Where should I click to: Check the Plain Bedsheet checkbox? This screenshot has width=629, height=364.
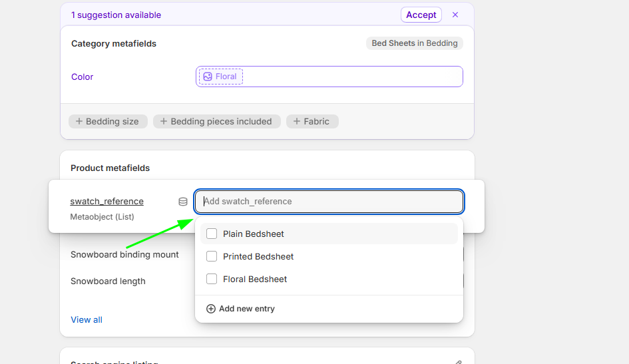(212, 234)
